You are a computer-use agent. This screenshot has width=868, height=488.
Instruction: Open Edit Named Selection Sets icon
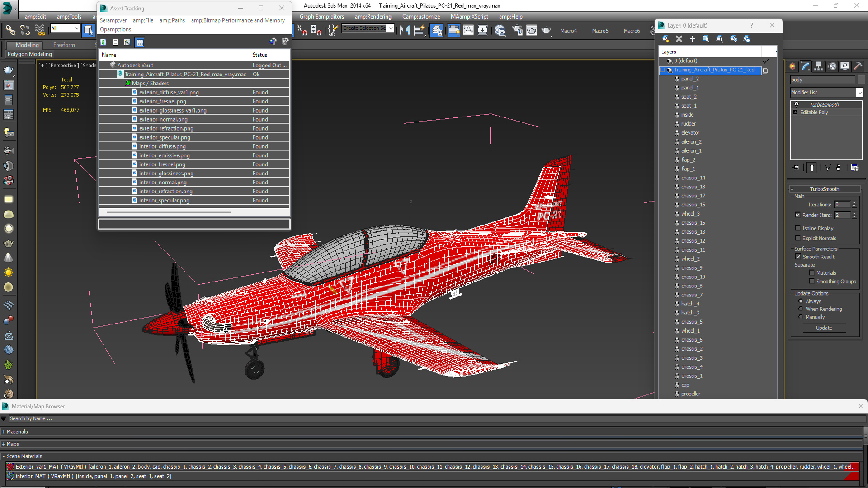click(x=332, y=30)
